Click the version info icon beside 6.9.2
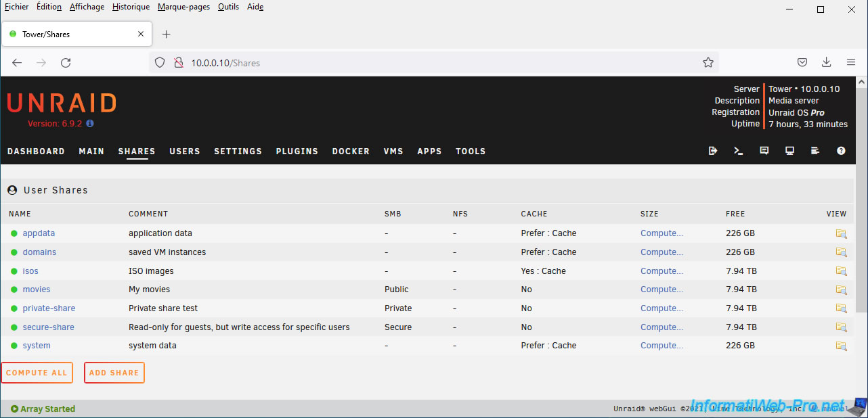 tap(90, 124)
